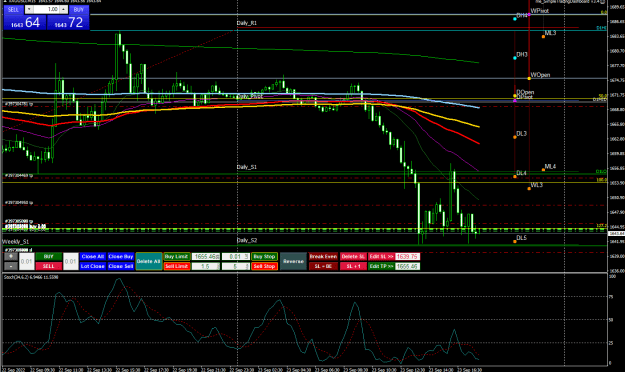The width and height of the screenshot is (625, 372).
Task: Click the field showing 5 beside Sell Stop
Action: pyautogui.click(x=236, y=266)
